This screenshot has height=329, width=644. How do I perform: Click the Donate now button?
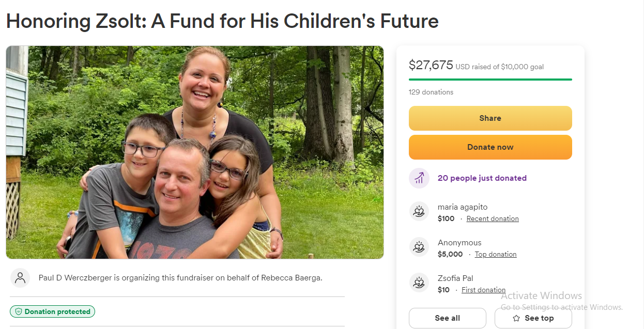pyautogui.click(x=490, y=147)
